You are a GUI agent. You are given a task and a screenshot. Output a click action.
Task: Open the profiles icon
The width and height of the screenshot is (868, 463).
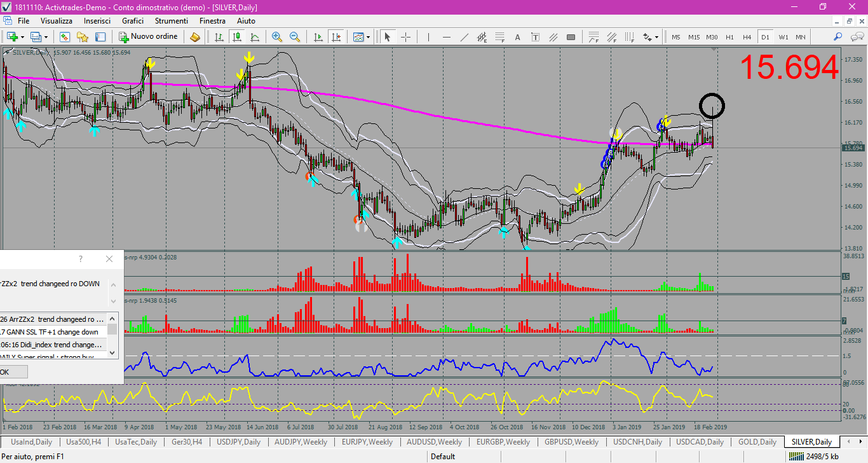[x=36, y=37]
